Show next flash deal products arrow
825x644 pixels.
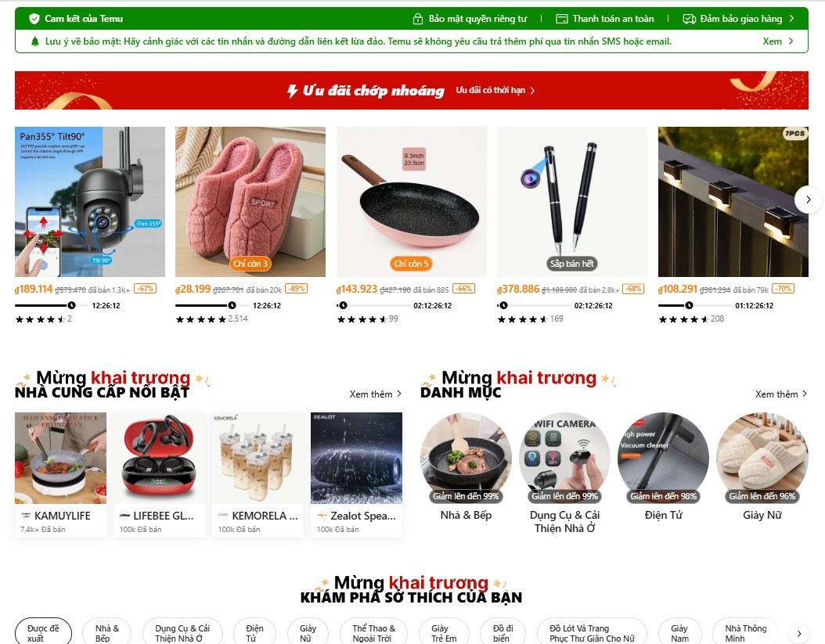(x=808, y=200)
